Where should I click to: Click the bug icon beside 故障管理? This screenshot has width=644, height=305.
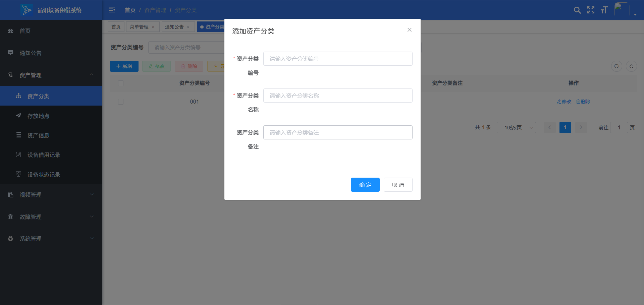(10, 217)
